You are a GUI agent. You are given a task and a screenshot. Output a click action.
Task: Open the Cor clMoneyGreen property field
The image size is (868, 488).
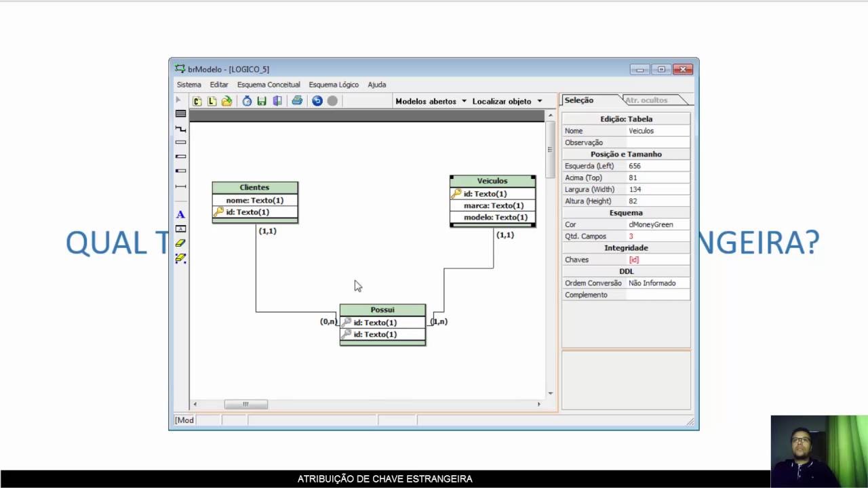pyautogui.click(x=658, y=224)
